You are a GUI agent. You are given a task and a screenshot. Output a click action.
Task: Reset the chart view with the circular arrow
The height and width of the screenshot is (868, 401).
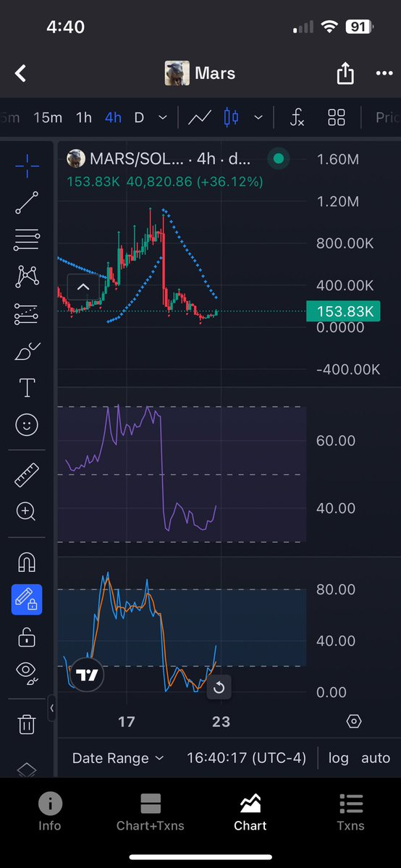pos(219,688)
